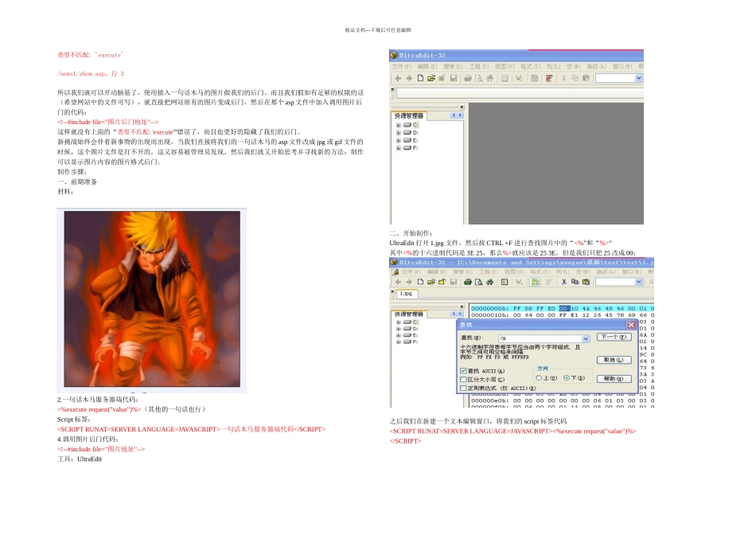The image size is (756, 535).
Task: Expand drive C: in the empty UltraEdit window
Action: 398,125
